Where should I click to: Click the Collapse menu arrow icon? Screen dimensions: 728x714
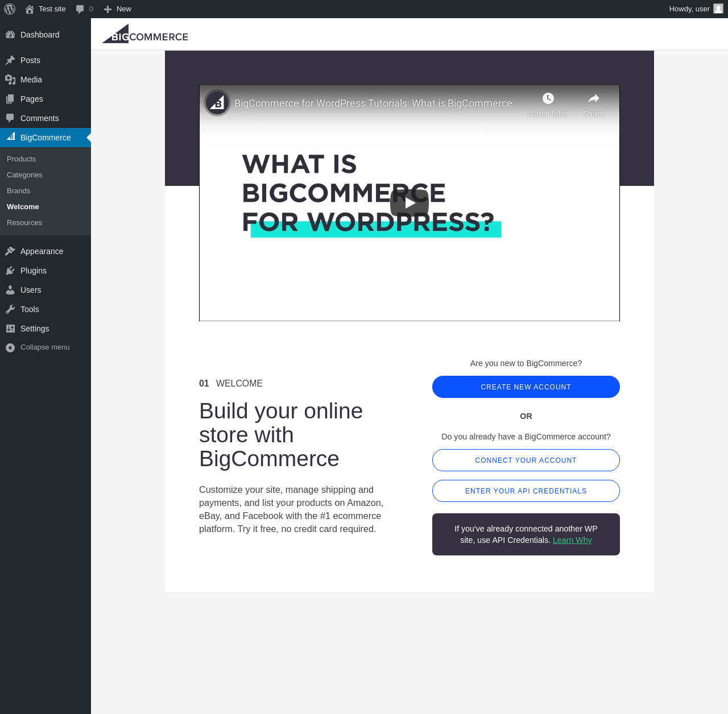click(x=10, y=347)
